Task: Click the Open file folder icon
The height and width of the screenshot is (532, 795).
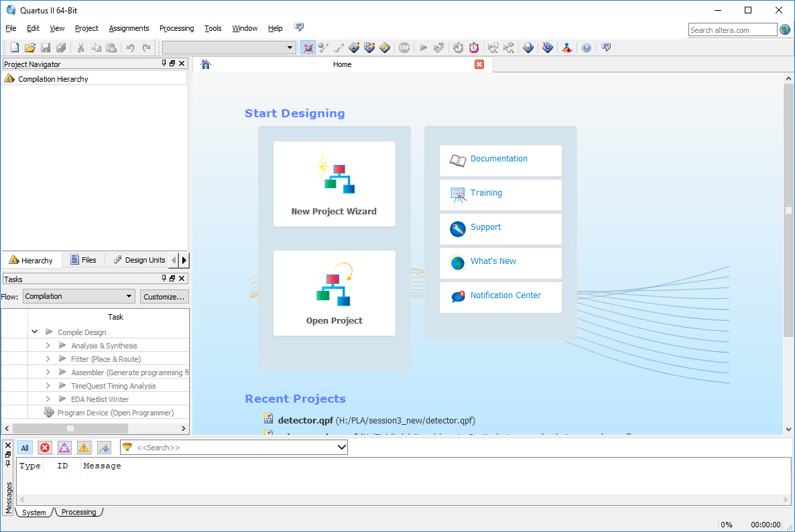Action: pos(30,48)
